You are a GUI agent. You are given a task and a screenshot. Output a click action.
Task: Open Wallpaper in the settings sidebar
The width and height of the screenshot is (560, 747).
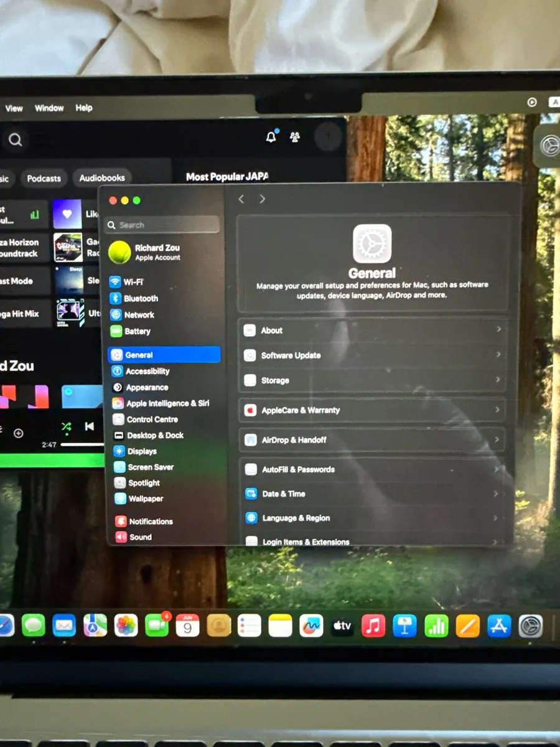tap(138, 499)
